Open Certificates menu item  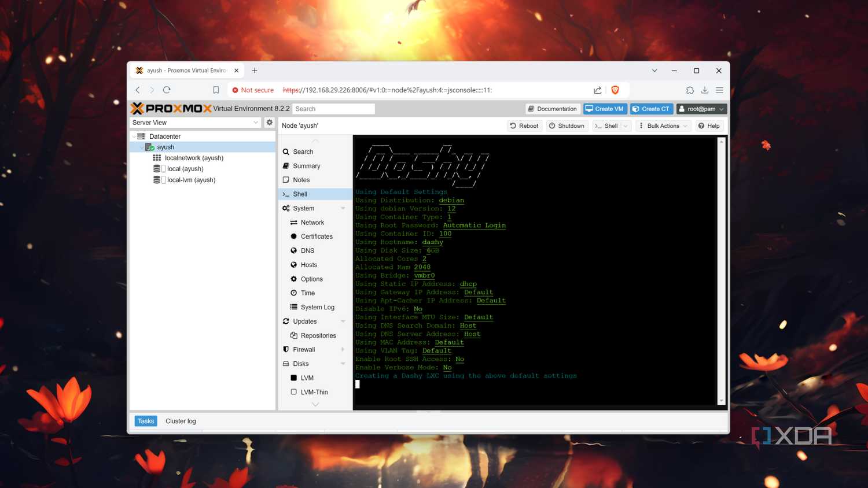tap(317, 236)
